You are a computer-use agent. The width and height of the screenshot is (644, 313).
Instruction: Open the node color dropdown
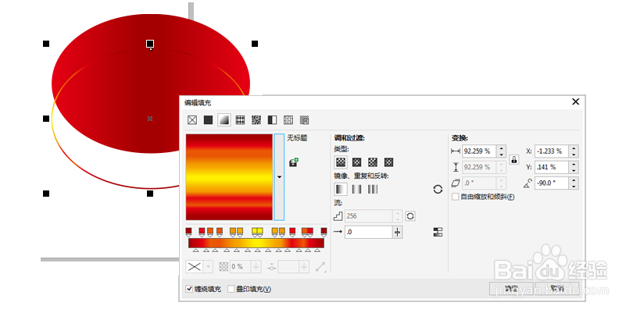pyautogui.click(x=208, y=267)
